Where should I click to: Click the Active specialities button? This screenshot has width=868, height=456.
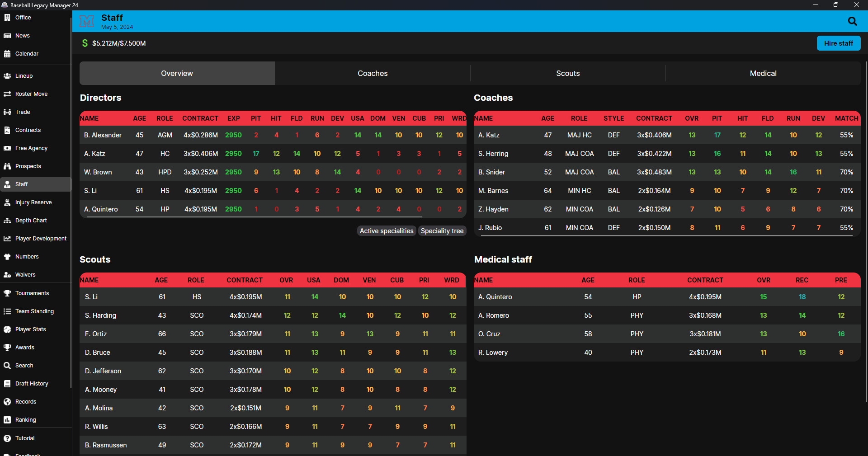[x=387, y=231]
